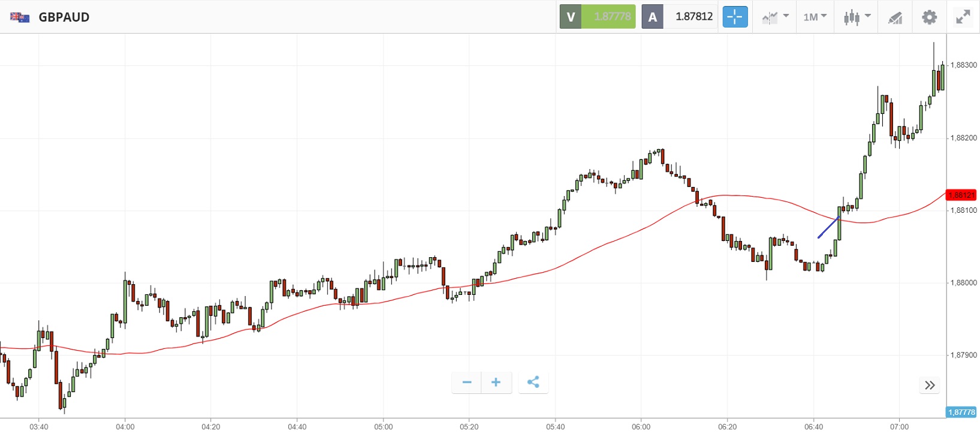Click the V sell button at 1.87778
The height and width of the screenshot is (437, 980).
pyautogui.click(x=598, y=17)
